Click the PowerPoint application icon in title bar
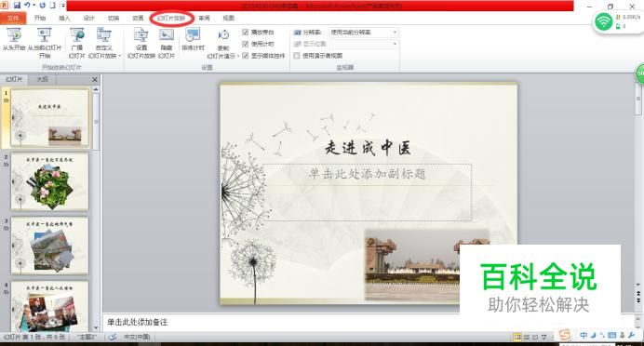644x346 pixels. pos(4,6)
